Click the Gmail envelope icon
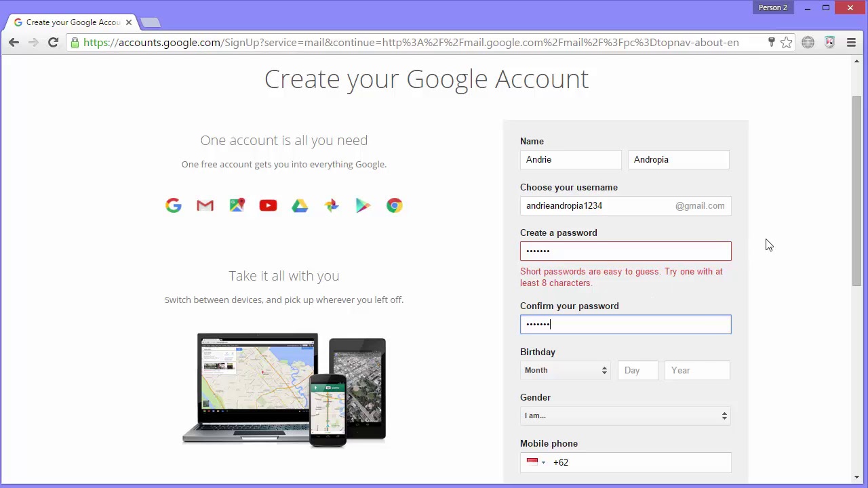 point(205,205)
